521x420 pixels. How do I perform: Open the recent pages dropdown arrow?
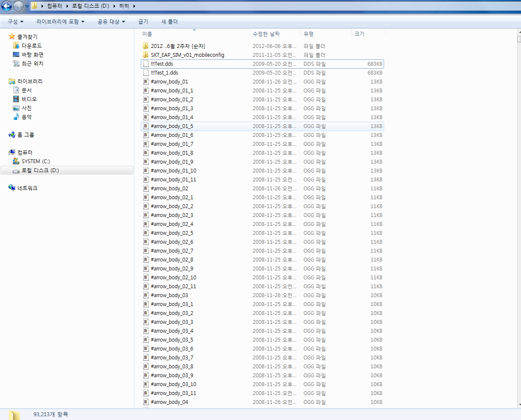[27, 6]
